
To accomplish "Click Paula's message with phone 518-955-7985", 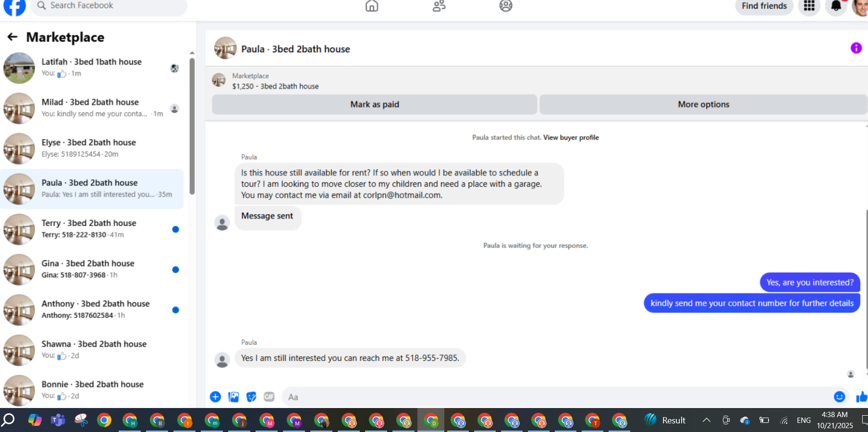I will point(350,358).
